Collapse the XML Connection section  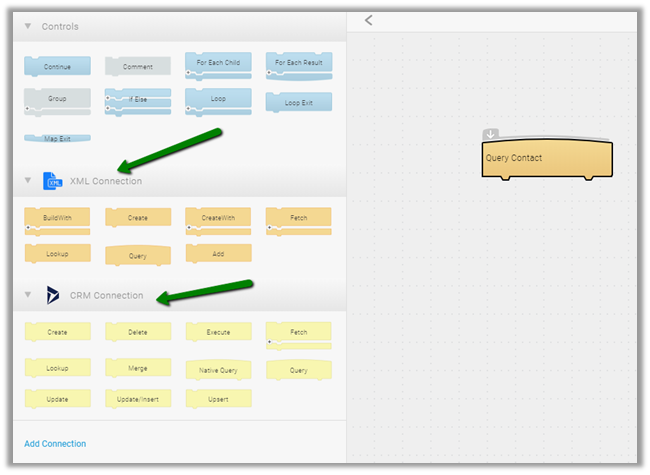click(x=28, y=181)
